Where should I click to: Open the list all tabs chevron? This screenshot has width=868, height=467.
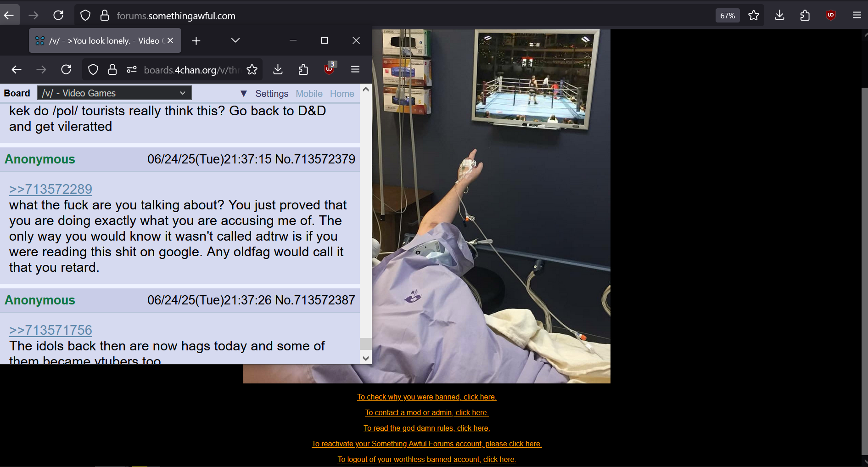coord(235,40)
